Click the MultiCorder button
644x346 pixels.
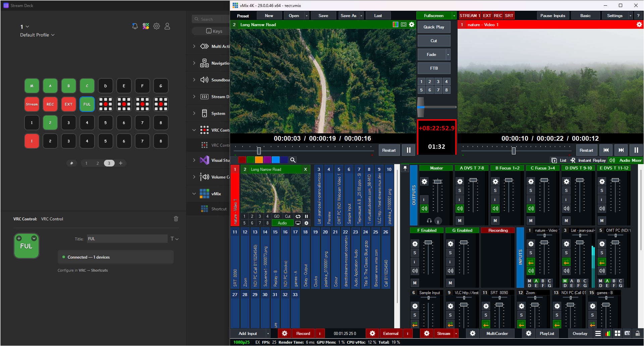pos(497,333)
